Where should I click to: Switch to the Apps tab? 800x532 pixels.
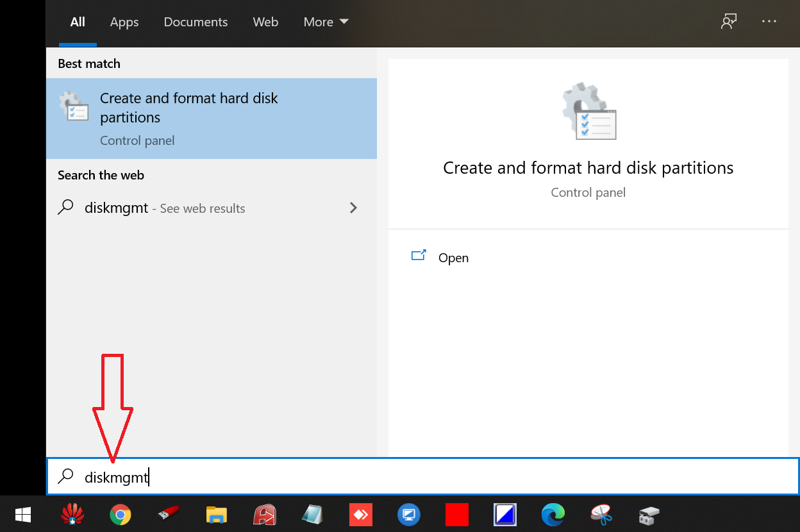point(124,21)
